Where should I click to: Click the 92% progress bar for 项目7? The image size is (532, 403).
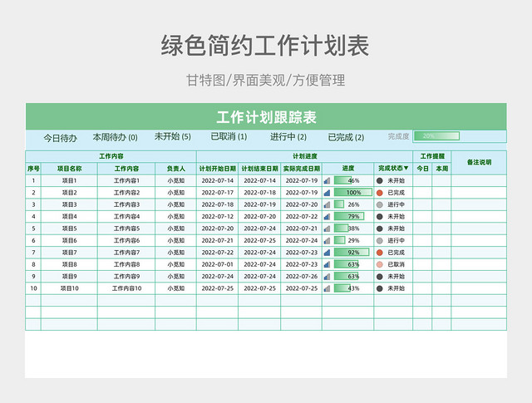tap(352, 253)
